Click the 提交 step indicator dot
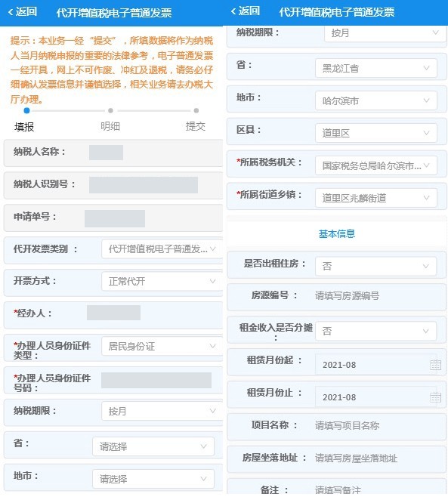448x497 pixels. pyautogui.click(x=196, y=110)
